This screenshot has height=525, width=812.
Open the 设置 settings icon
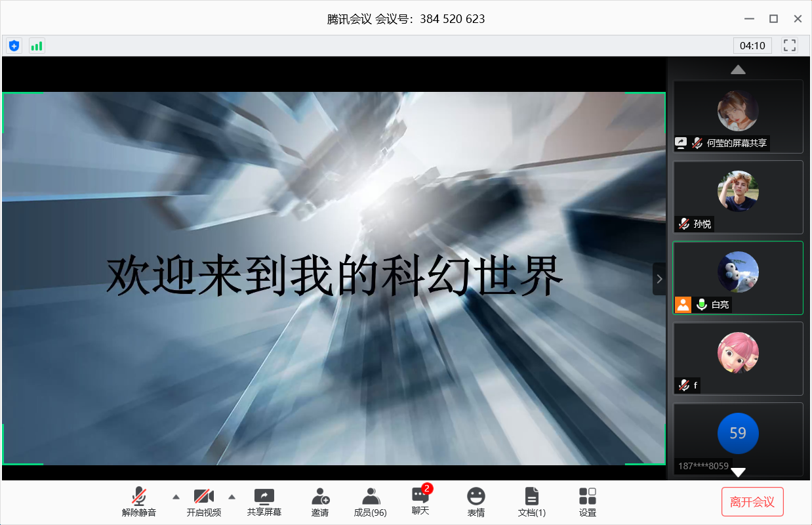[x=588, y=502]
